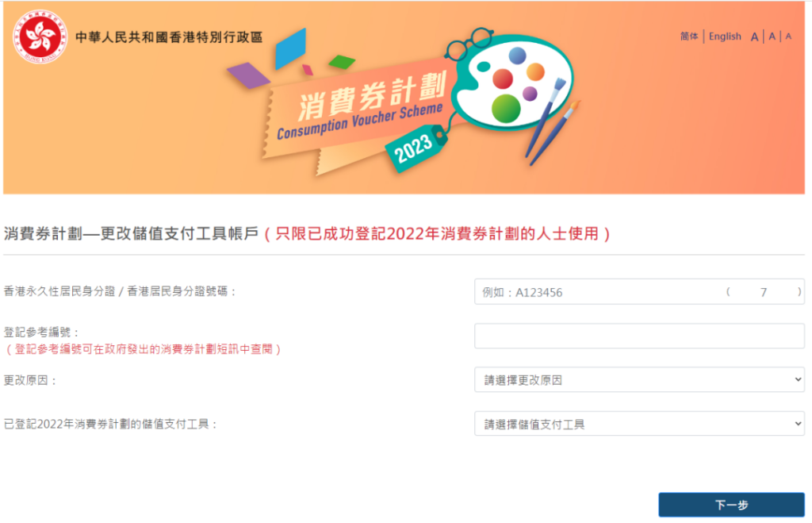The width and height of the screenshot is (812, 523).
Task: Open the 請選擇更改原因 dropdown
Action: (639, 380)
